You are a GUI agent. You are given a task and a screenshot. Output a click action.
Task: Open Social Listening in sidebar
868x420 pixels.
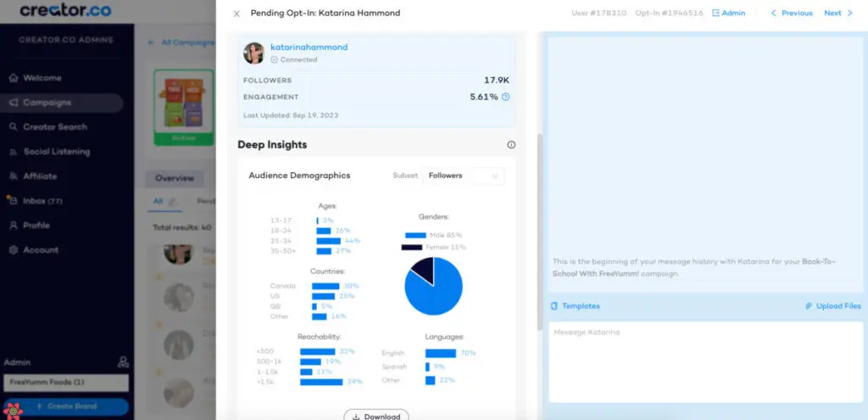pos(56,152)
